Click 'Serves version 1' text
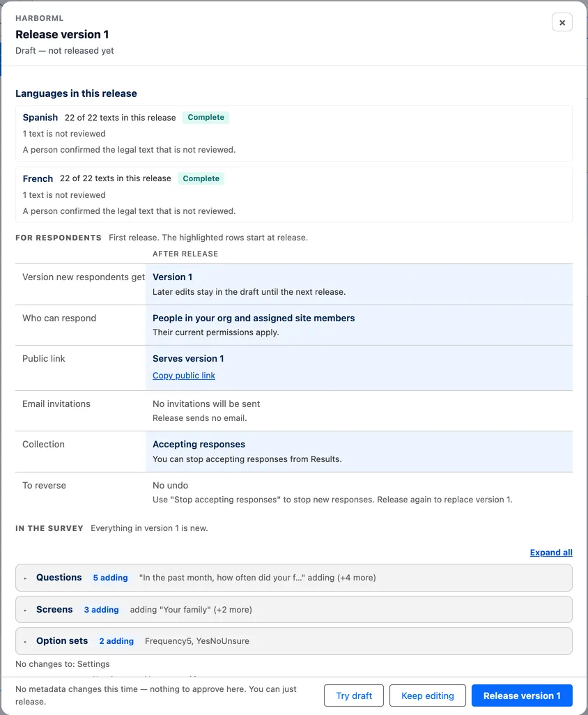Image resolution: width=588 pixels, height=715 pixels. point(188,358)
